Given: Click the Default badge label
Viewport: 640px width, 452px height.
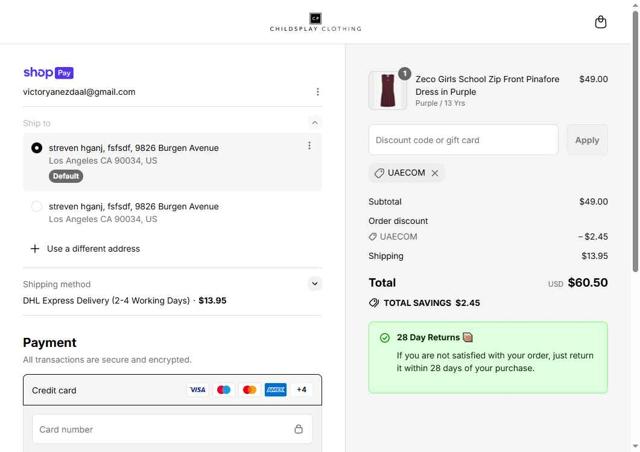Looking at the screenshot, I should pos(66,176).
